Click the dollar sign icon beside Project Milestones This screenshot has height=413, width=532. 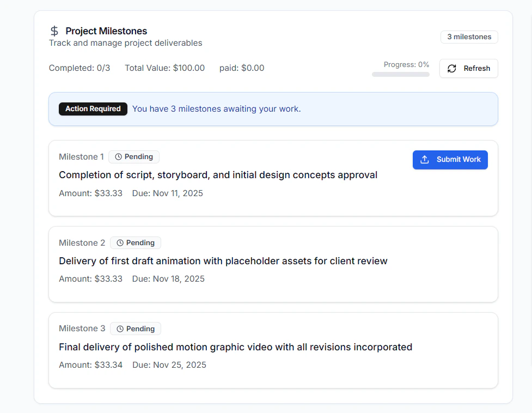tap(54, 31)
